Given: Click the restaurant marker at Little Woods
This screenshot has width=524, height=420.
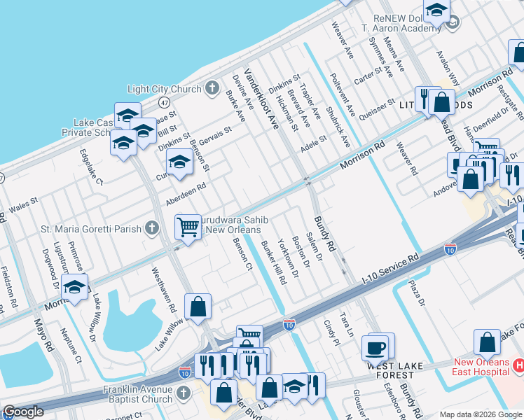Looking at the screenshot, I should click(422, 100).
